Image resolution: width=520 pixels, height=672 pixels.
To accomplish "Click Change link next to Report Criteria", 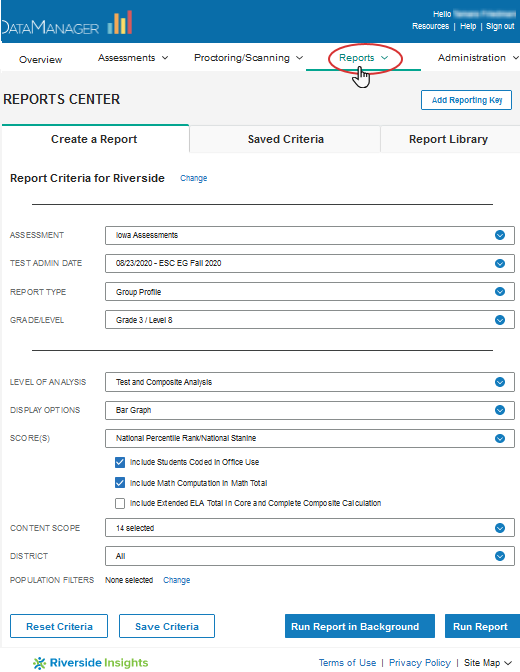I will click(x=193, y=178).
